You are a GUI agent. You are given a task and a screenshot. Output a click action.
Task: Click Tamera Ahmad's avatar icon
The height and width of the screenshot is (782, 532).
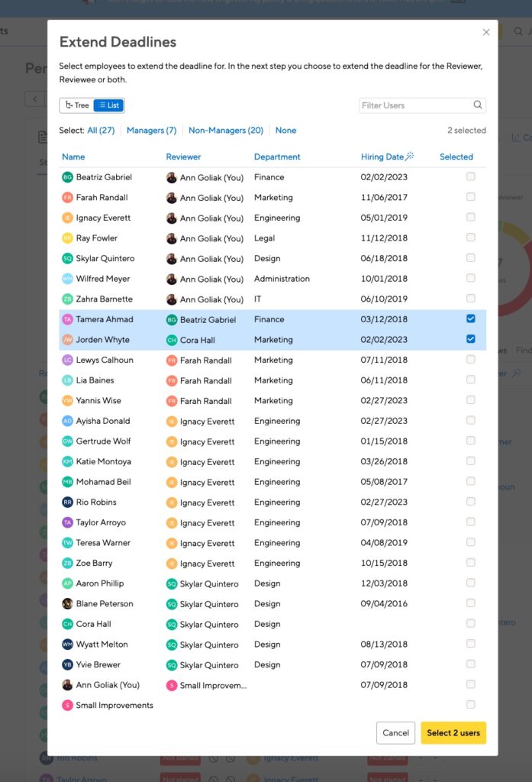[67, 319]
